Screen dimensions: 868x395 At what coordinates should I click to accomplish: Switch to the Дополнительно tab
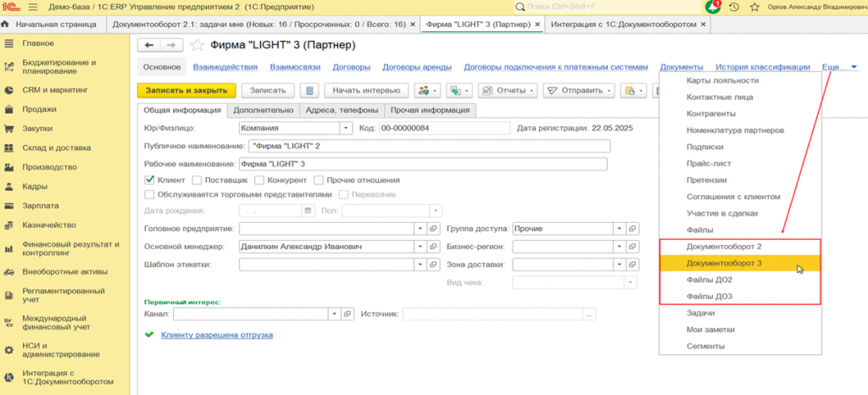point(264,110)
